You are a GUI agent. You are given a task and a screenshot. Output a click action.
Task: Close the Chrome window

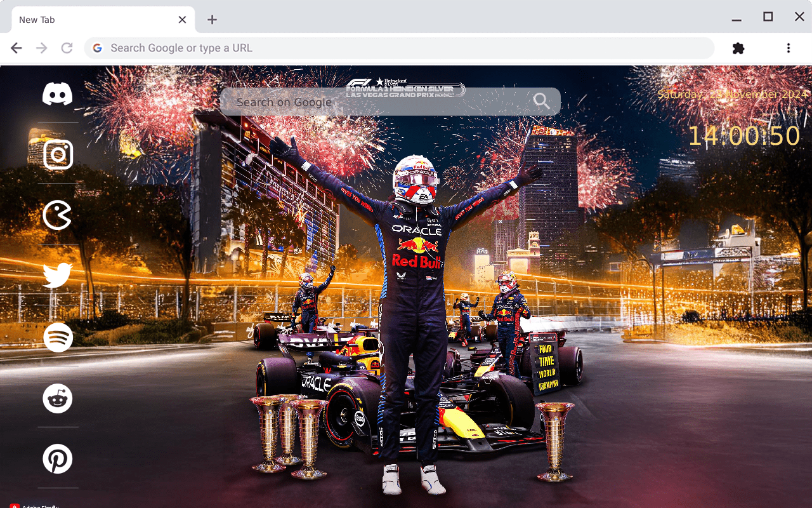pyautogui.click(x=799, y=17)
